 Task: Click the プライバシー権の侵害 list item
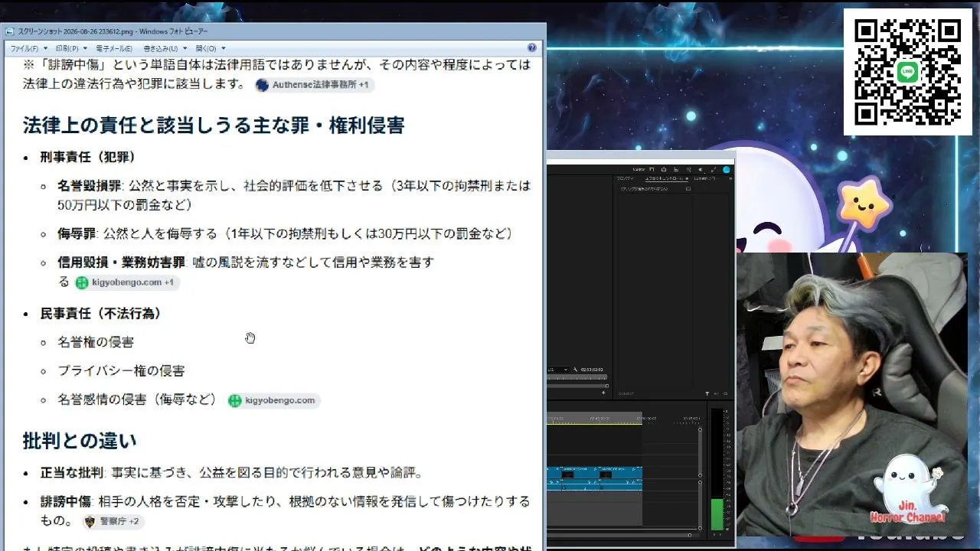pyautogui.click(x=121, y=370)
